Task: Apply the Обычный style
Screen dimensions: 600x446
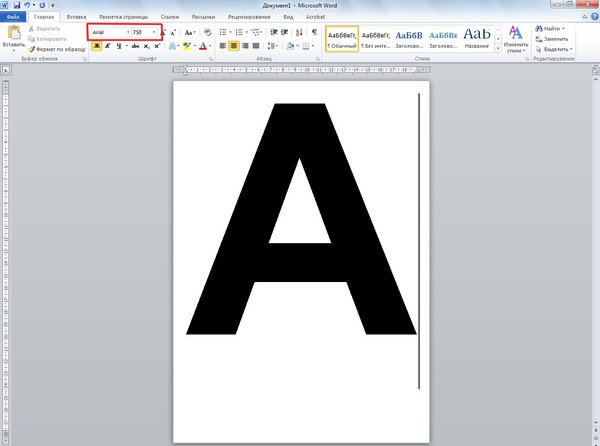Action: 342,39
